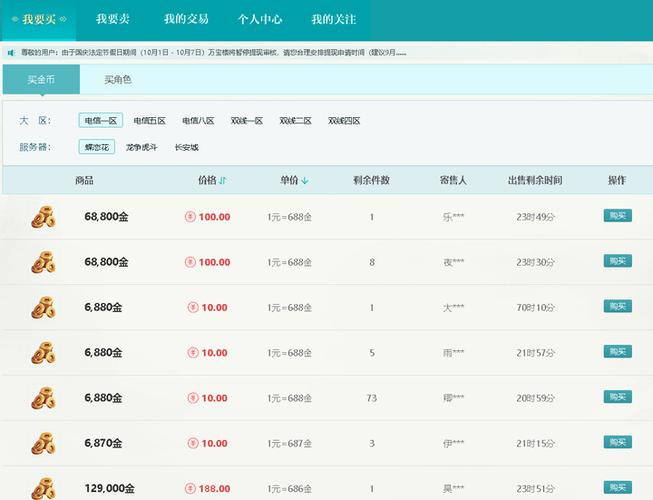
Task: Click seller name 夜***
Action: [x=454, y=262]
